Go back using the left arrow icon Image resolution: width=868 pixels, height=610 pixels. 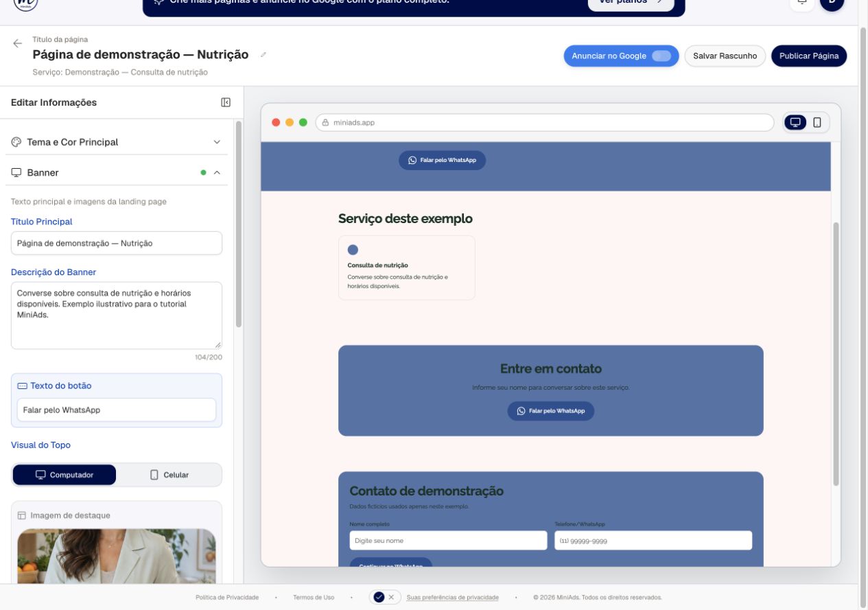[17, 43]
